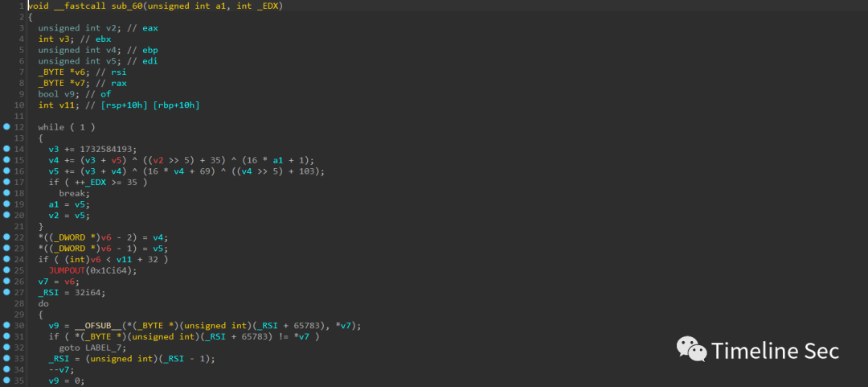This screenshot has height=387, width=868.
Task: Toggle breakpoint dot on line 12 while loop
Action: (x=6, y=127)
